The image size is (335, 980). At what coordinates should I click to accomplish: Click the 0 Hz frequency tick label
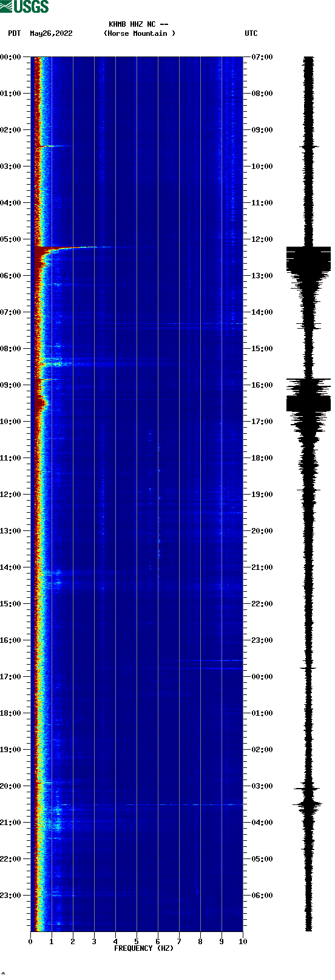click(x=30, y=942)
